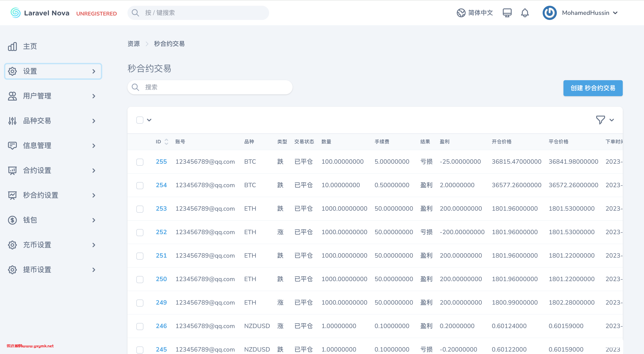This screenshot has height=354, width=644.
Task: Open record ID 255 link
Action: (161, 162)
